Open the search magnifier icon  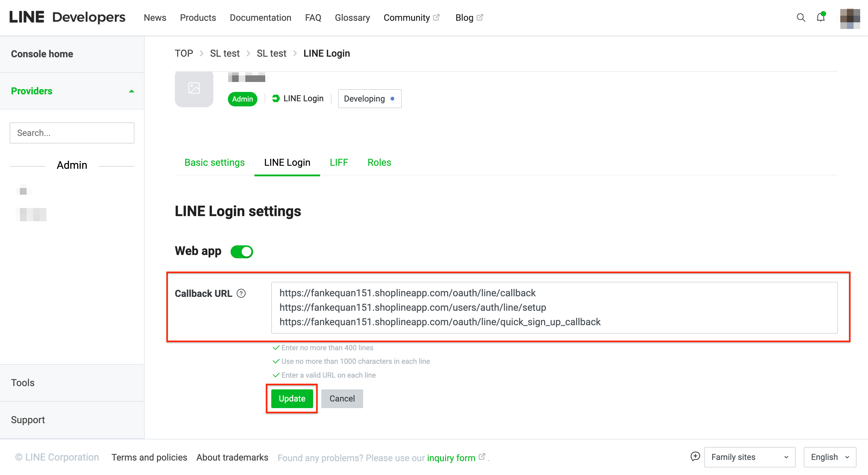(x=800, y=17)
